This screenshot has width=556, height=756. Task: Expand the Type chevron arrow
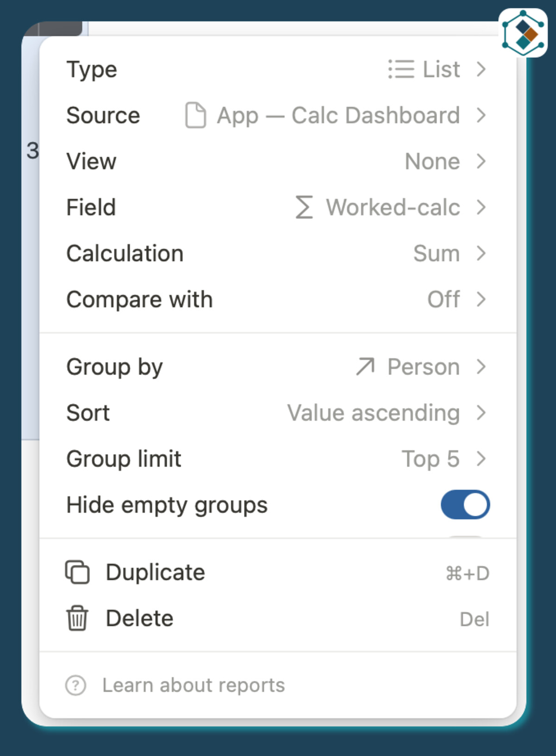coord(481,69)
